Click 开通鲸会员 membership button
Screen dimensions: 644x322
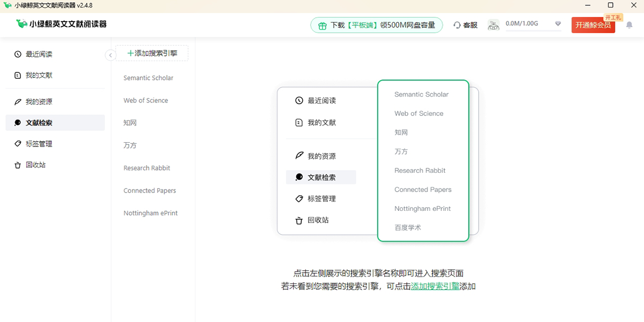593,25
